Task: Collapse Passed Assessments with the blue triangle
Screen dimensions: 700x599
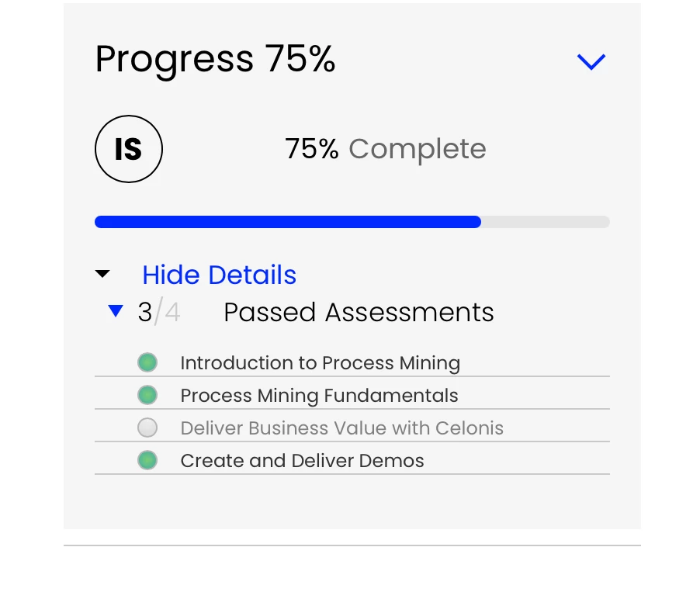Action: pos(116,311)
